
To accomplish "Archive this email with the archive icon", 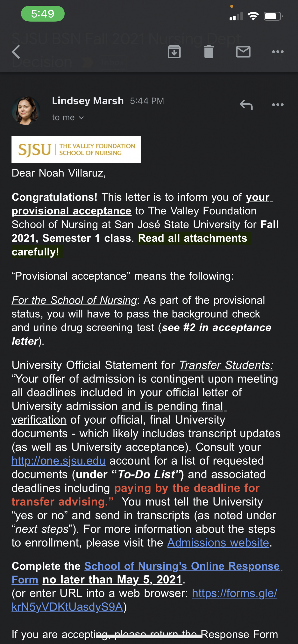I will click(174, 52).
